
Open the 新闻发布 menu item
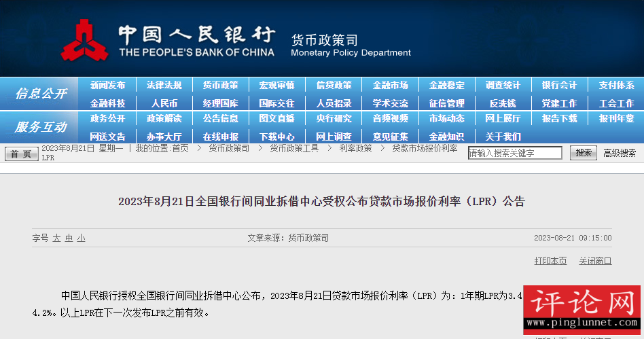[x=107, y=85]
